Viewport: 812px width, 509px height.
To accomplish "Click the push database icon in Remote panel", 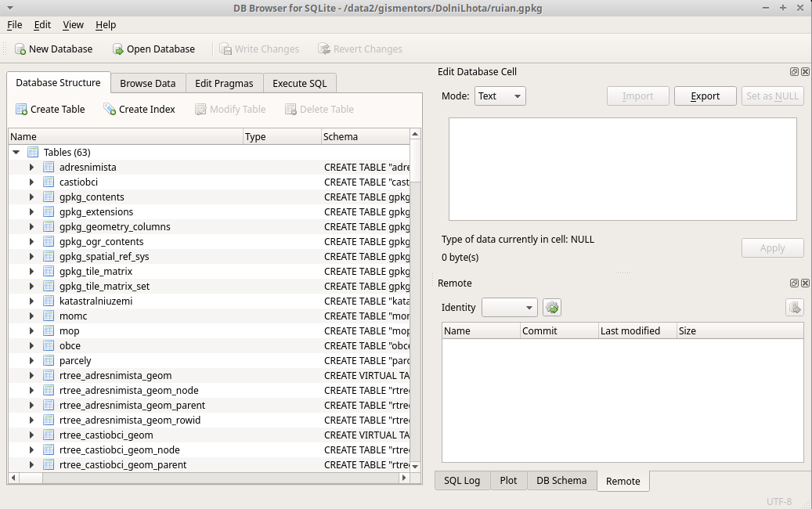I will tap(795, 308).
